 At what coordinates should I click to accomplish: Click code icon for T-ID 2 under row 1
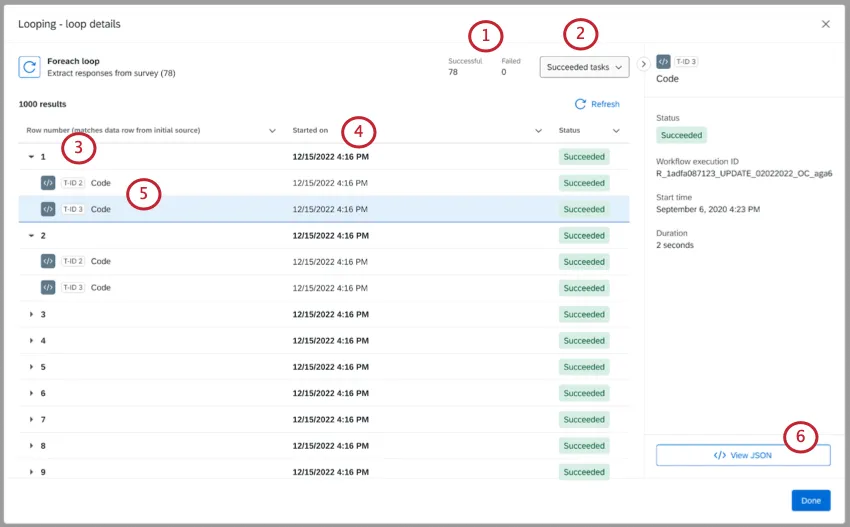tap(48, 183)
